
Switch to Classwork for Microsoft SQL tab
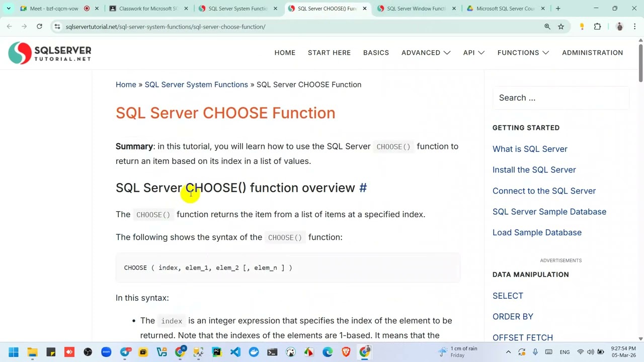click(149, 9)
